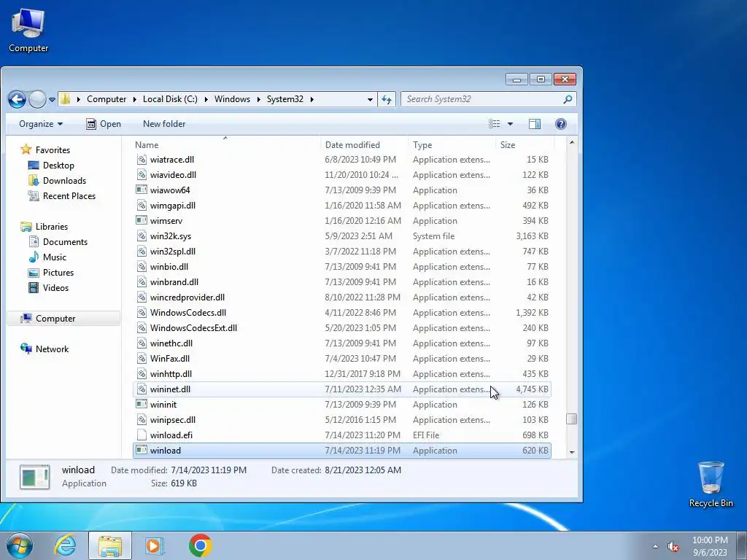This screenshot has width=747, height=560.
Task: Sort by the Size column header
Action: [x=525, y=145]
